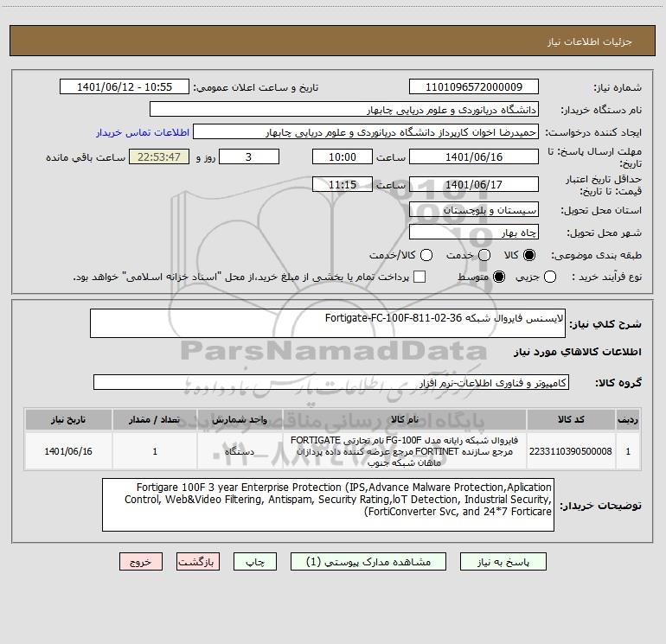The image size is (666, 644).
Task: Click the خروج exit button
Action: coord(141,562)
